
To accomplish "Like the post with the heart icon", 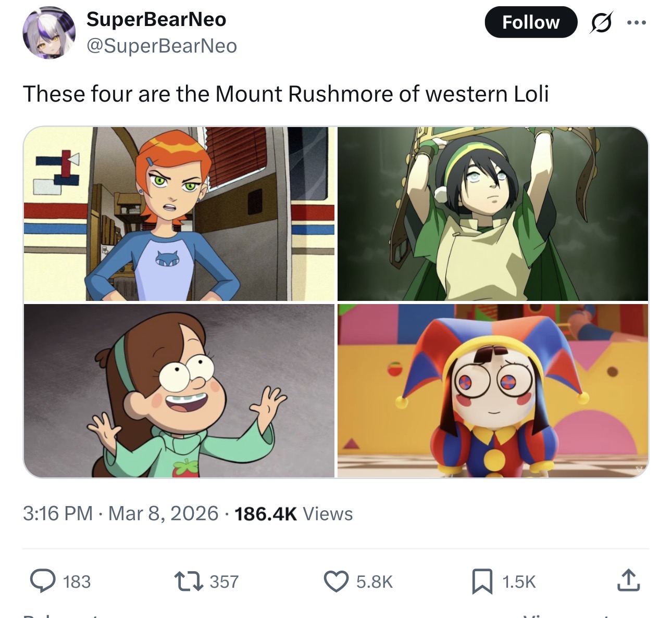I will pyautogui.click(x=337, y=581).
